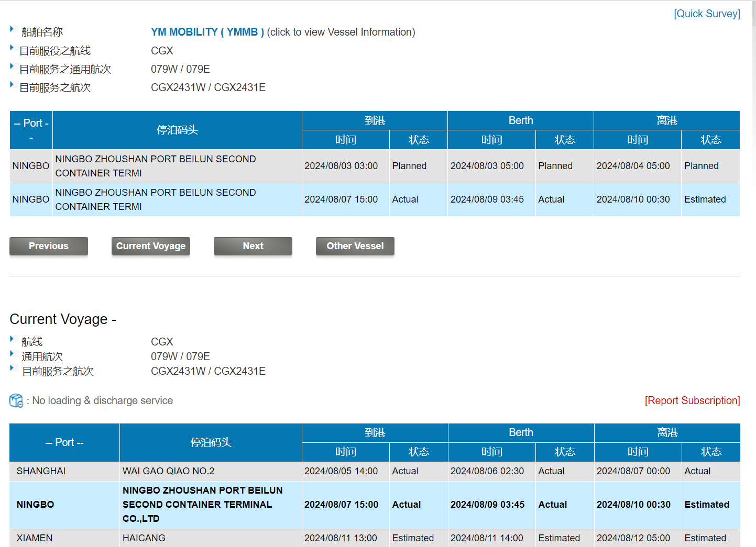Select the '-- Port --' header in upper table
This screenshot has width=756, height=547.
(x=31, y=130)
